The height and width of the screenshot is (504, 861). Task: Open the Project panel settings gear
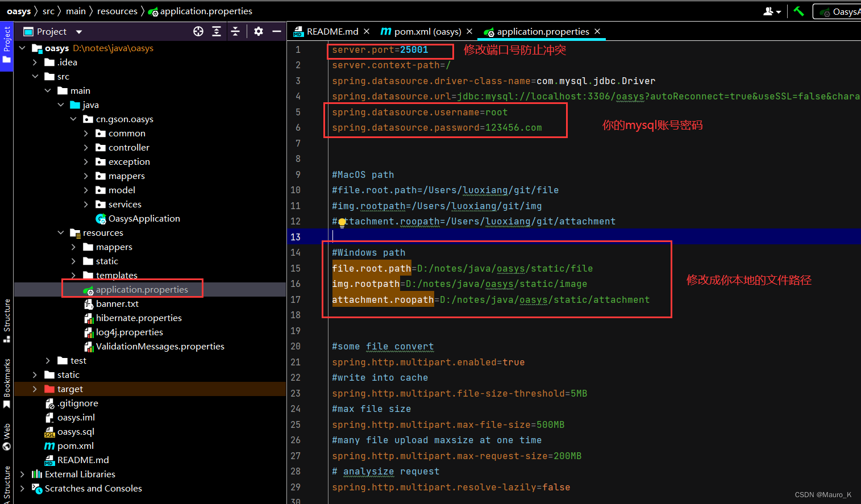pos(257,31)
